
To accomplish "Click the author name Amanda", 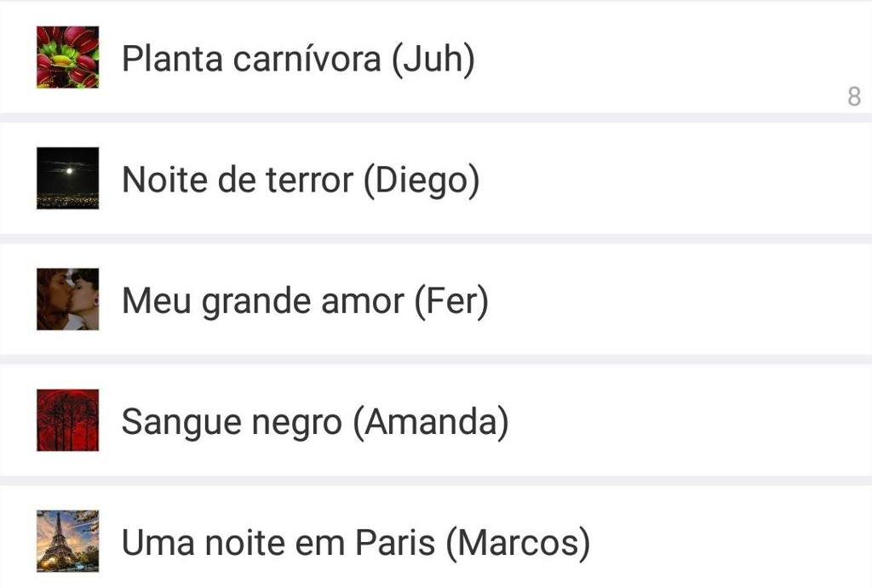I will pyautogui.click(x=431, y=422).
